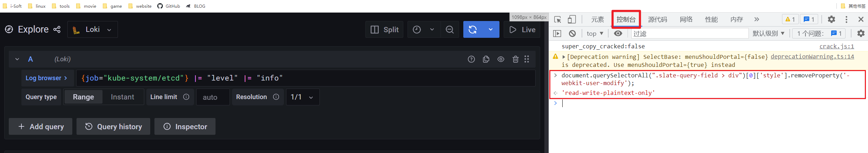Collapse query row A with the chevron
This screenshot has height=153, width=868.
pos(17,59)
